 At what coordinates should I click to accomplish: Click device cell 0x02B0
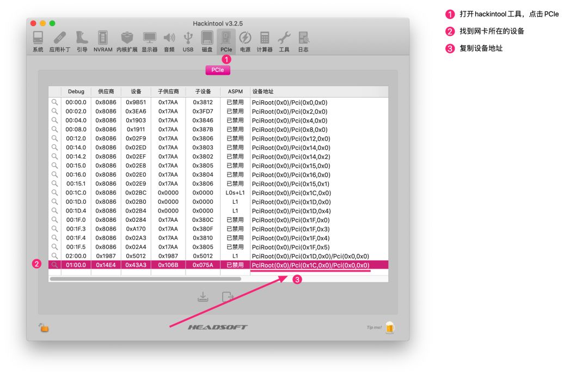coord(136,202)
